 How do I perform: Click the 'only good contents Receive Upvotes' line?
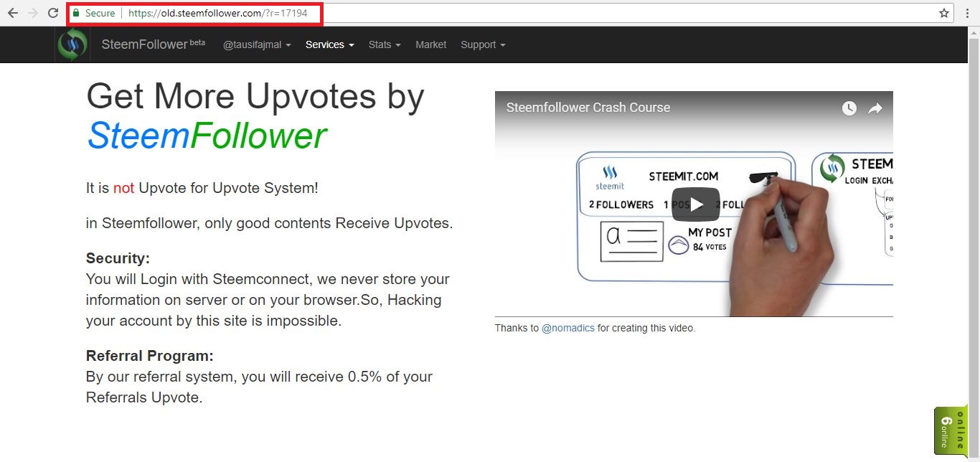click(270, 223)
